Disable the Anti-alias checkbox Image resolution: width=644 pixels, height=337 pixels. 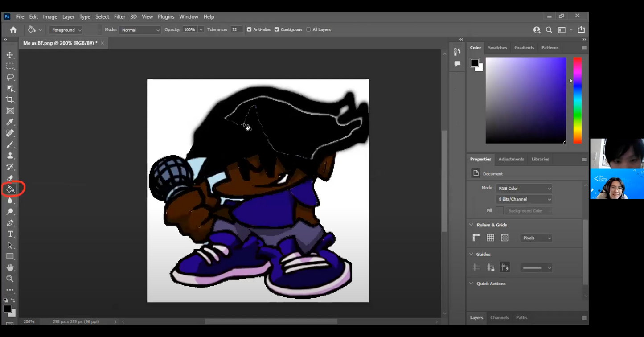tap(249, 29)
